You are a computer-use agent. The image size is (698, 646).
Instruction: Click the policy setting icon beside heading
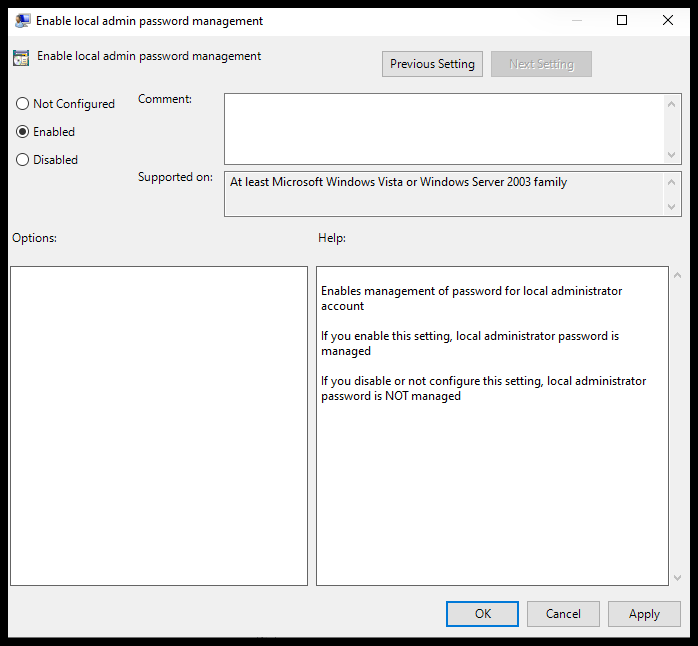21,58
